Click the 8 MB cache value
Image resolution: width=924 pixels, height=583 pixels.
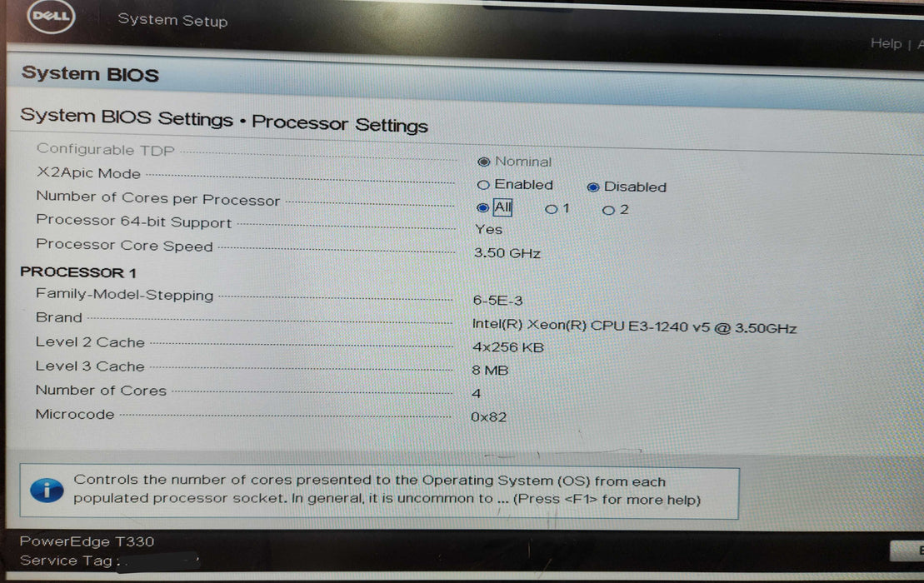(x=490, y=371)
